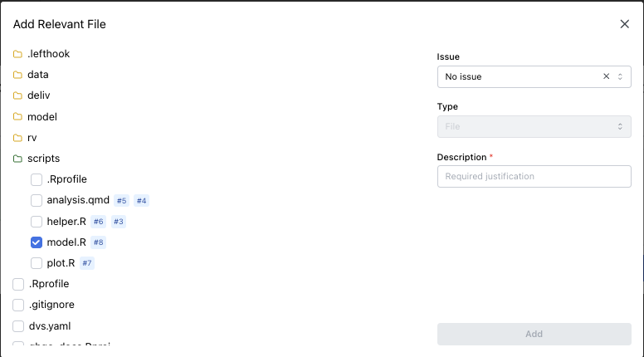Image resolution: width=644 pixels, height=357 pixels.
Task: Close the Add Relevant File dialog
Action: pyautogui.click(x=624, y=24)
